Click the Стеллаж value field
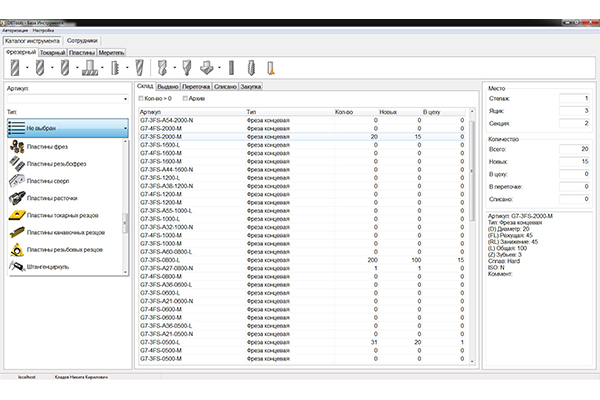This screenshot has height=400, width=600. click(x=574, y=98)
